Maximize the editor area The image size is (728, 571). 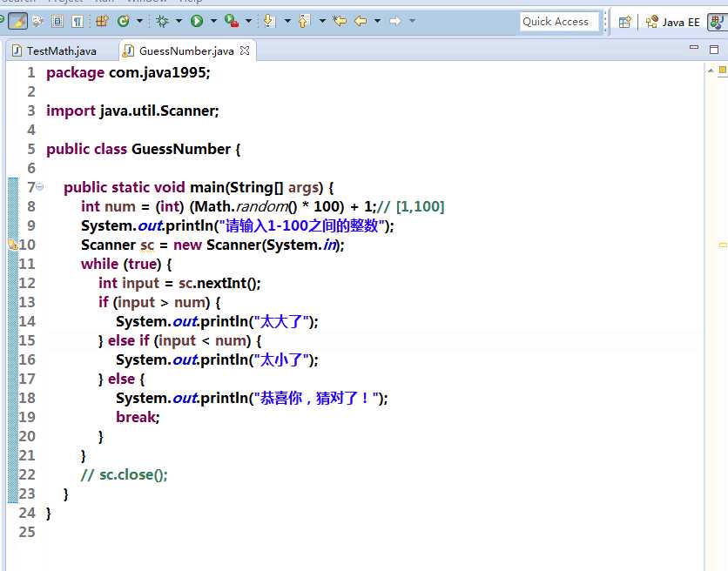click(714, 50)
